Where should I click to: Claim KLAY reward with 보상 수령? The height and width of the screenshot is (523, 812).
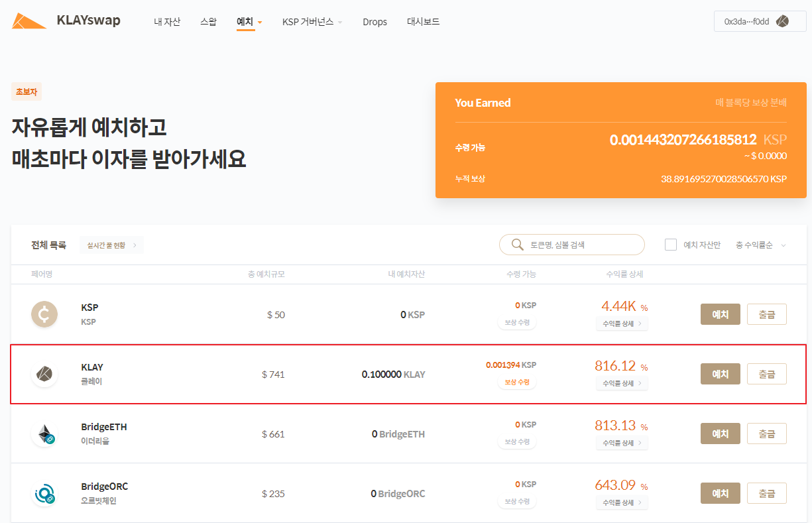(517, 382)
